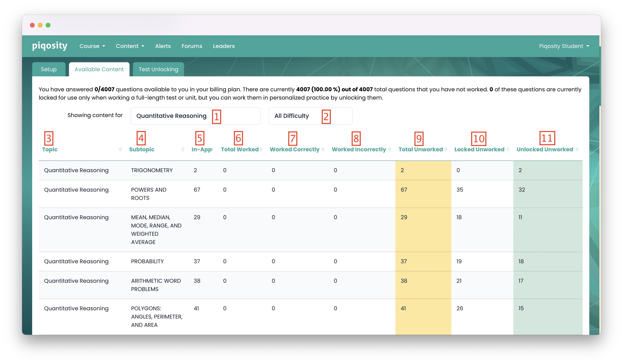Switch to the Setup tab

(49, 69)
